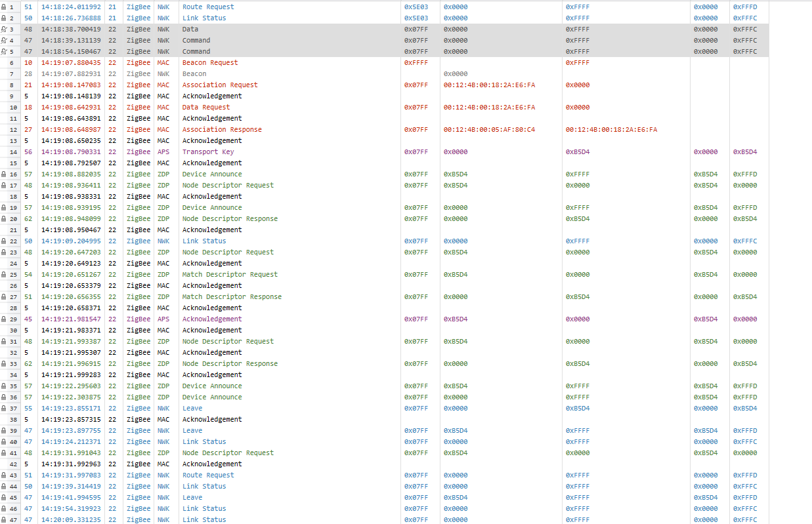Click the Acknowledgement in row 38

(212, 419)
